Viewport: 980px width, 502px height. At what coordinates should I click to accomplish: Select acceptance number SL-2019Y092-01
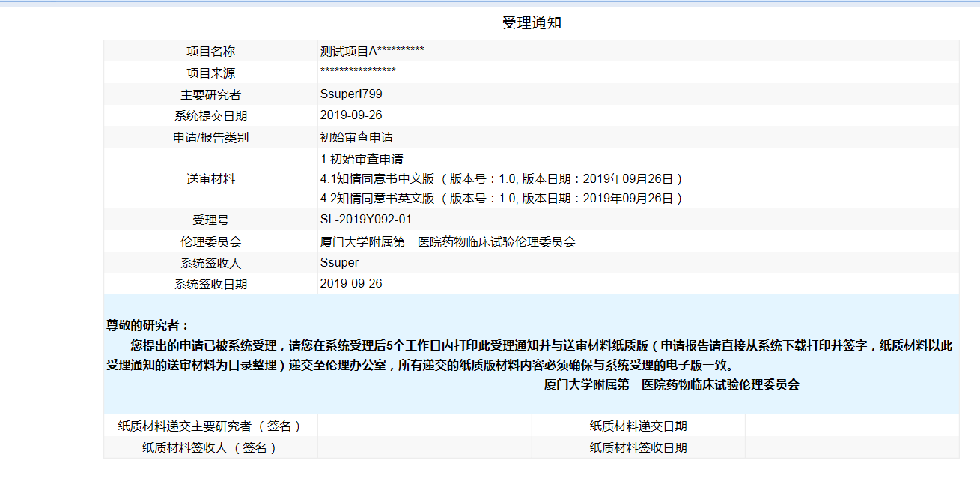tap(365, 220)
